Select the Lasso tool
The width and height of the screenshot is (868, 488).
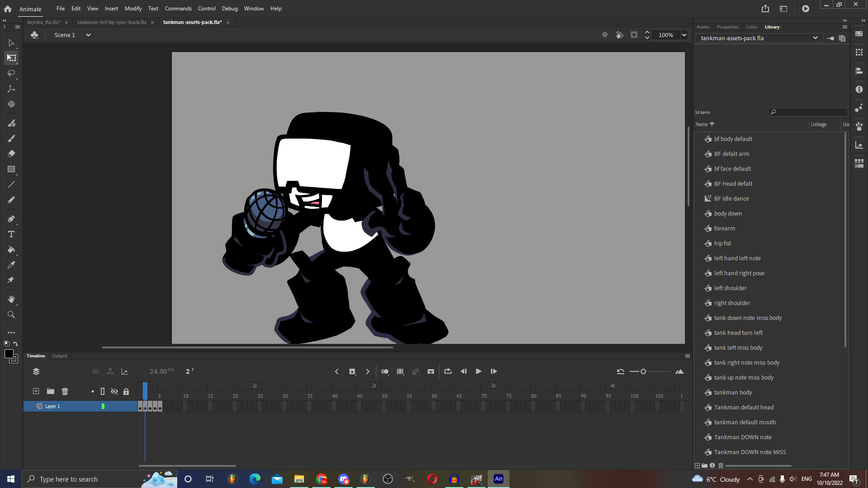pyautogui.click(x=11, y=73)
